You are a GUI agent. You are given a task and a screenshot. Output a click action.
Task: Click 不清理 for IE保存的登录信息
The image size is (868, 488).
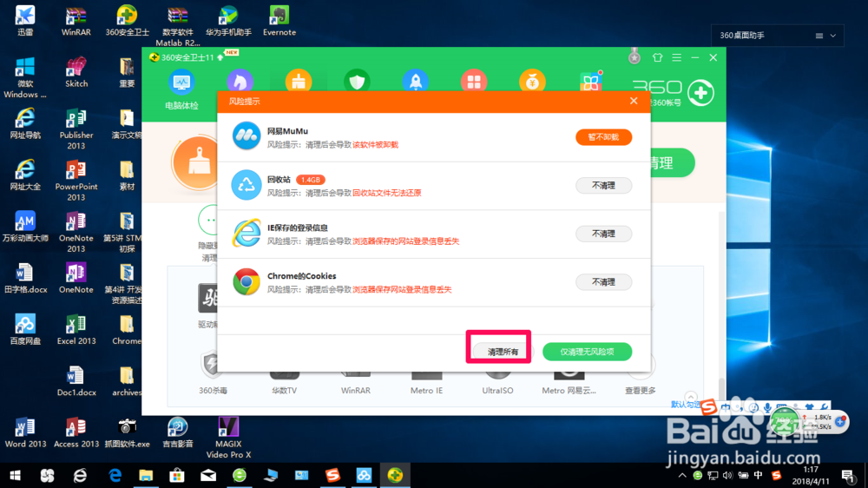(x=603, y=234)
